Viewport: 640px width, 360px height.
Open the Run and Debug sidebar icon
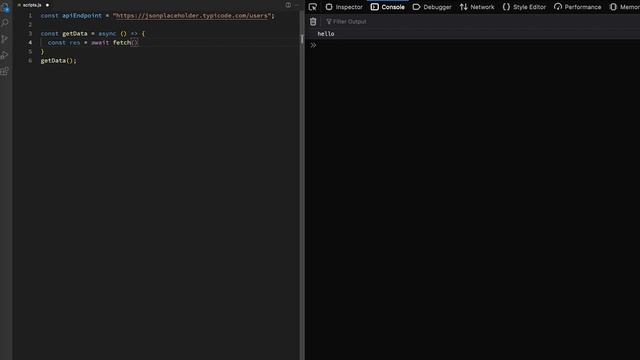(5, 55)
